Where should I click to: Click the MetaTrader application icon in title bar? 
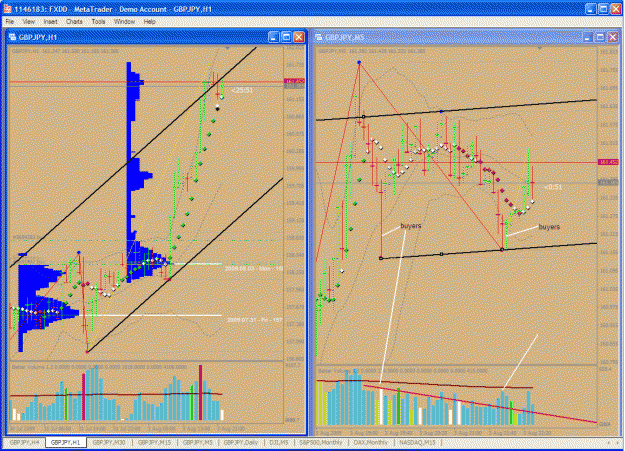click(x=7, y=8)
